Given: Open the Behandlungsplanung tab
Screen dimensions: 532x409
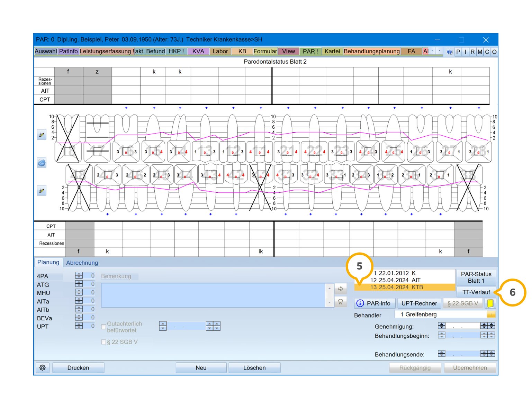Looking at the screenshot, I should coord(372,51).
